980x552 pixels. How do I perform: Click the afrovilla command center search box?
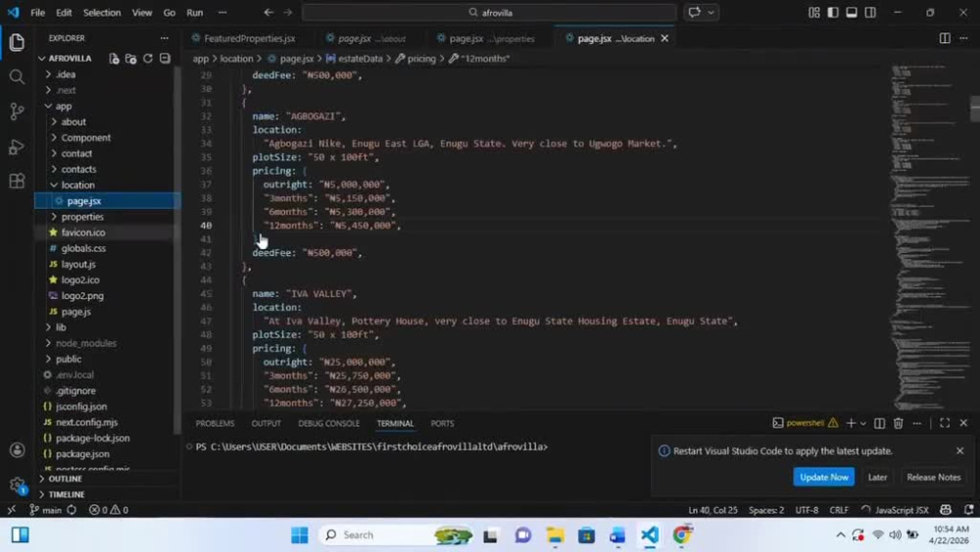[489, 13]
